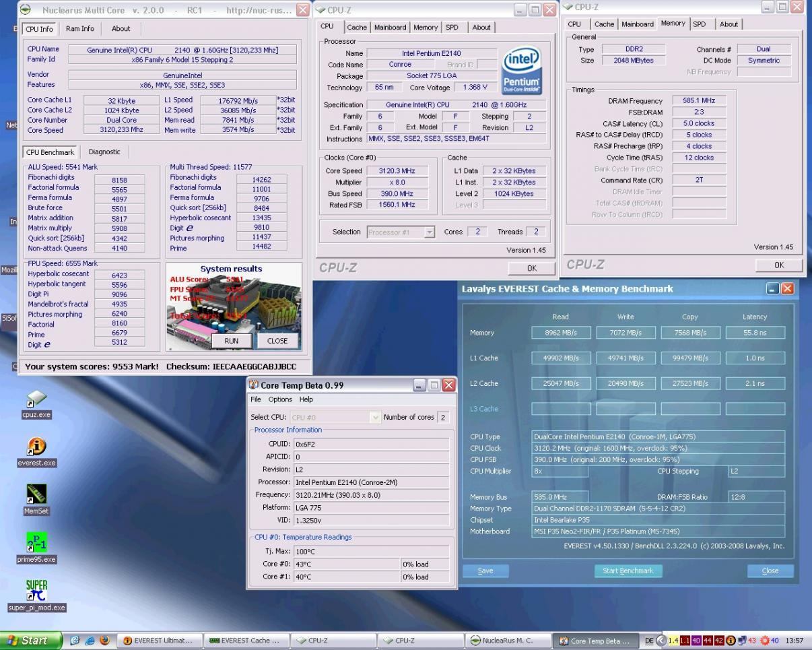Switch to Core Temp Beta taskbar button
The width and height of the screenshot is (812, 650).
click(x=596, y=641)
